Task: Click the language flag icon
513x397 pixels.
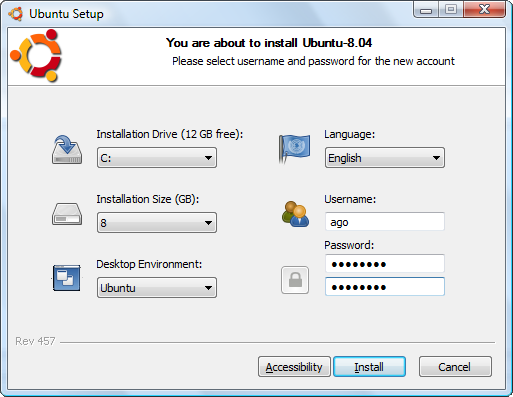Action: click(x=294, y=149)
